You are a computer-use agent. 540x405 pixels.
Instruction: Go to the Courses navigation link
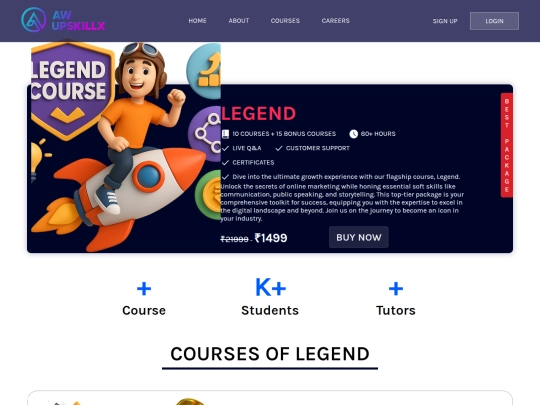[x=285, y=21]
